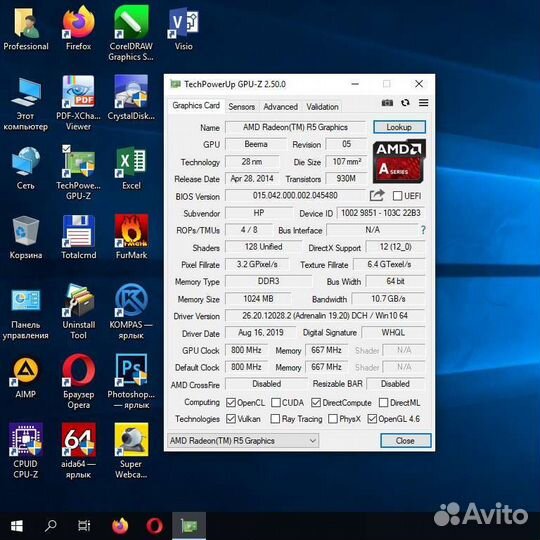Screen dimensions: 540x540
Task: Open the Windows Start menu
Action: click(17, 526)
